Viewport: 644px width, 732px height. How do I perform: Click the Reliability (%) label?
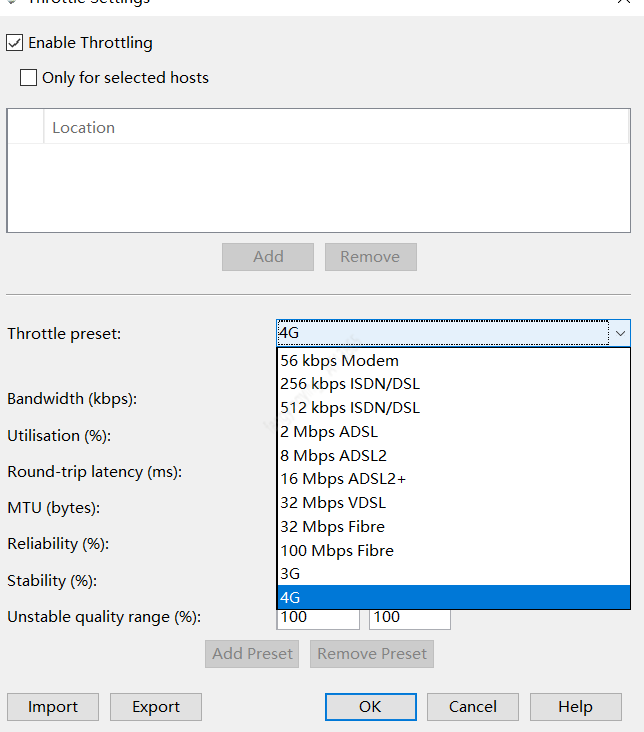pos(58,544)
